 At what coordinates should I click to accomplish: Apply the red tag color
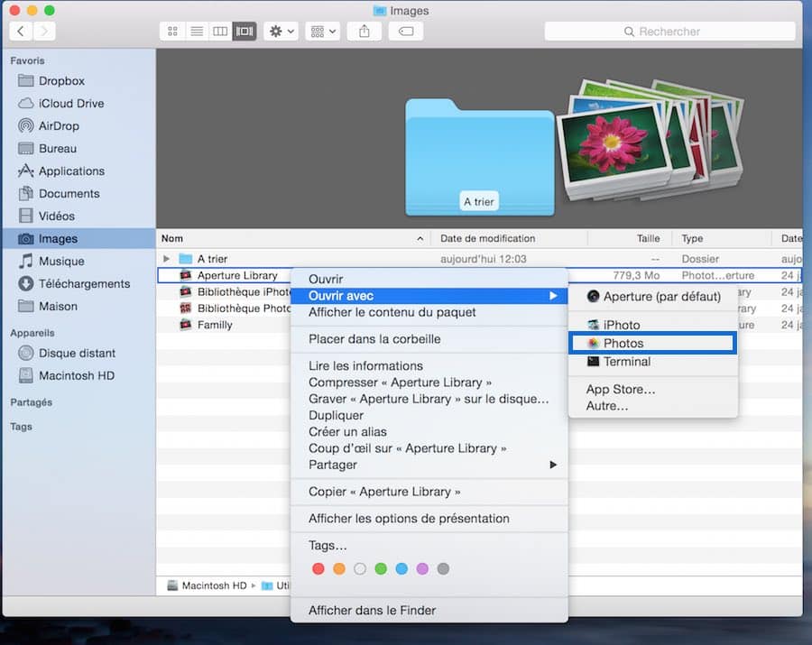[318, 569]
